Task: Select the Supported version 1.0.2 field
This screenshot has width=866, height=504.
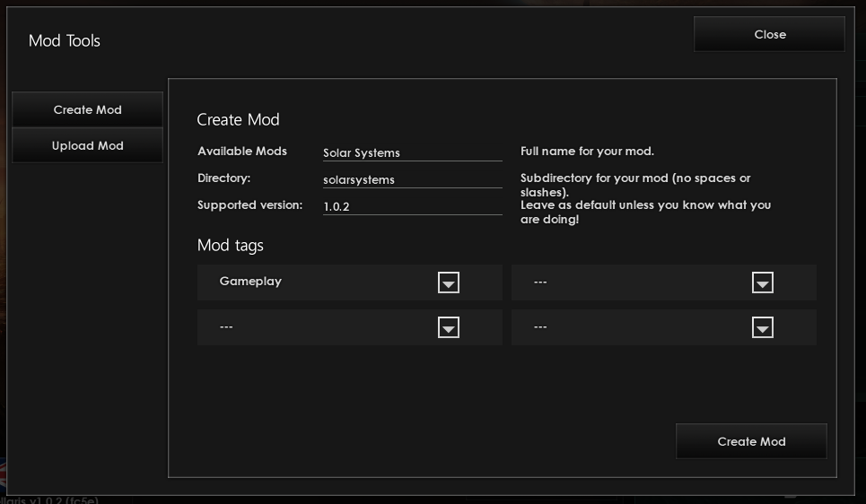Action: 412,206
